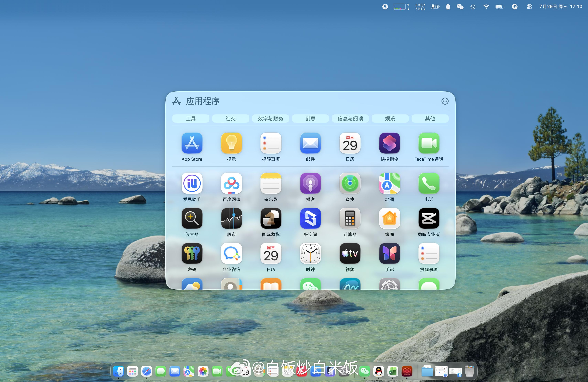Launch 家庭 Home app
The width and height of the screenshot is (588, 382).
pyautogui.click(x=389, y=218)
